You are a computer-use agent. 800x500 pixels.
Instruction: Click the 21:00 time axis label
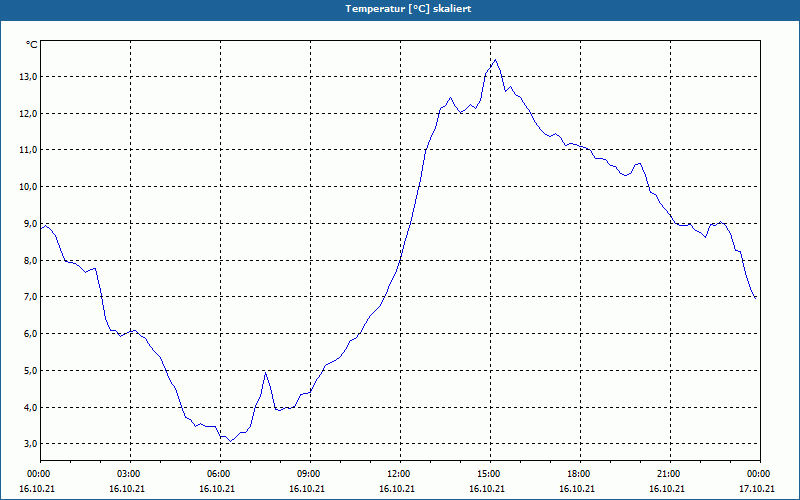pyautogui.click(x=670, y=474)
